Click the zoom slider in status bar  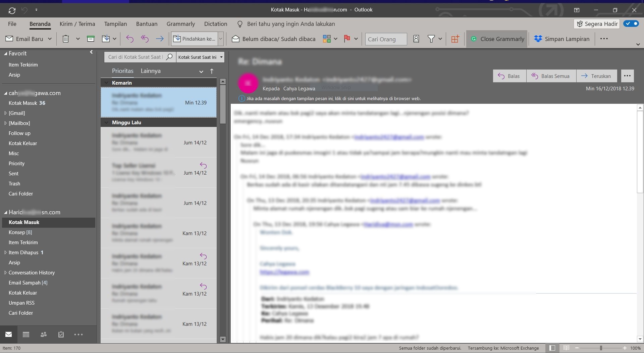[x=601, y=348]
